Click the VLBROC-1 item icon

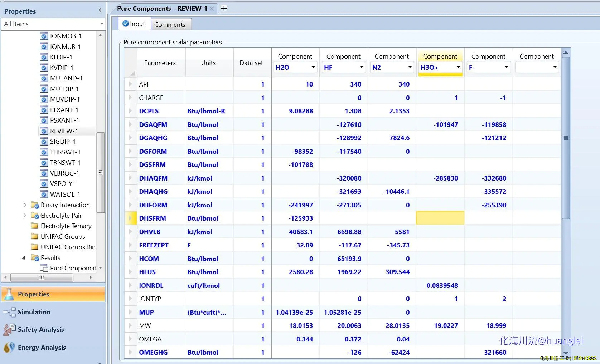click(44, 173)
